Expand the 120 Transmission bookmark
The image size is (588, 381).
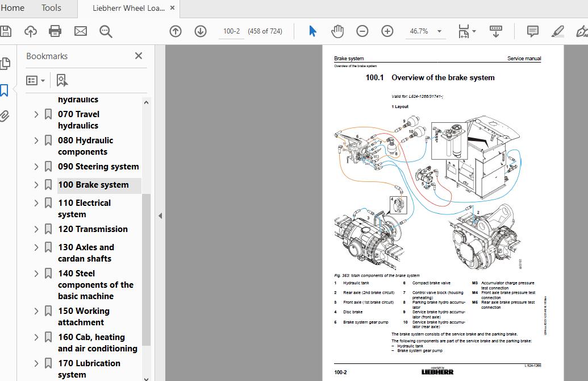coord(36,229)
